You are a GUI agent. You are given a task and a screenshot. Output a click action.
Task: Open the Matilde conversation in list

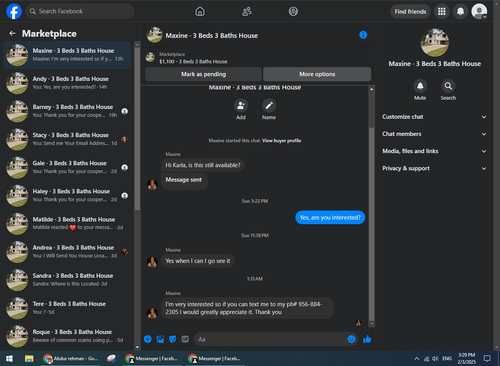[67, 224]
